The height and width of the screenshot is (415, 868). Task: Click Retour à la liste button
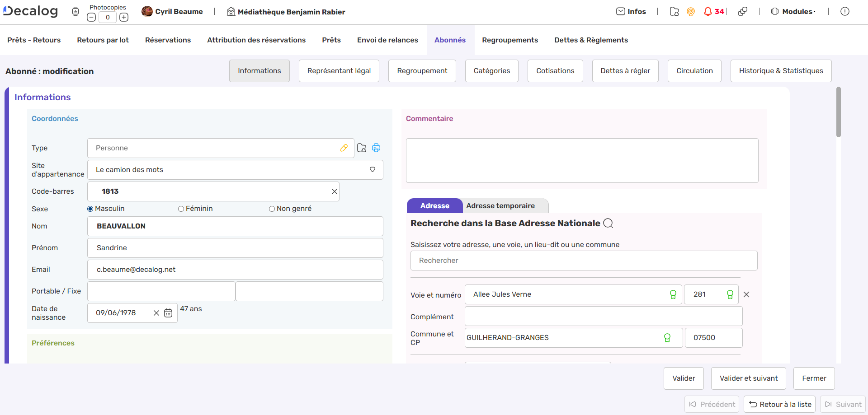click(x=780, y=405)
